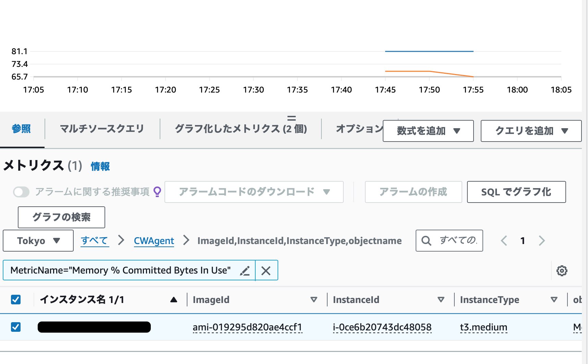The image size is (588, 364).
Task: Go to previous page arrow
Action: point(504,241)
